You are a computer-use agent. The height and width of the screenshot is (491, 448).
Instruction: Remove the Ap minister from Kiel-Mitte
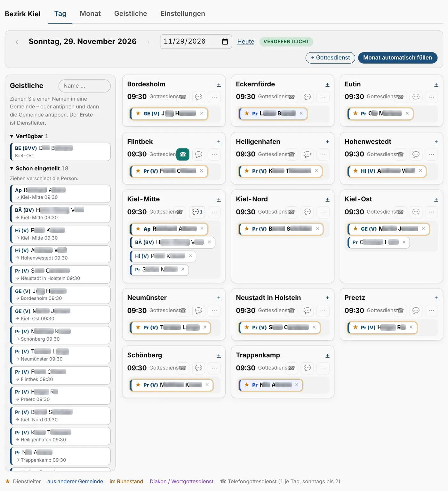point(202,229)
